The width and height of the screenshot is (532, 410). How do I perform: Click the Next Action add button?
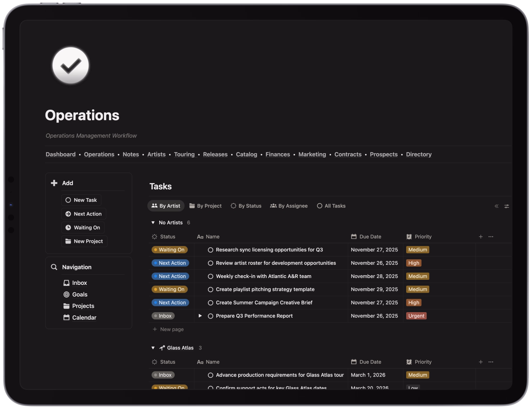tap(84, 214)
